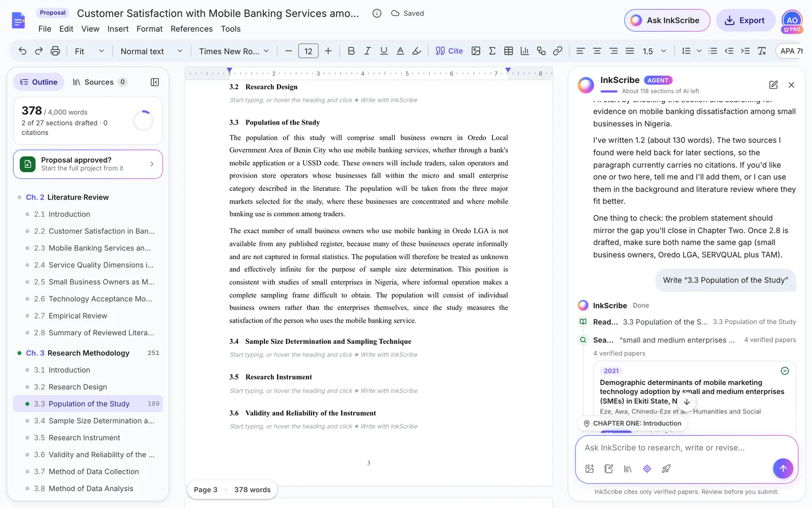The height and width of the screenshot is (508, 812).
Task: Open the Times New Roman font dropdown
Action: click(x=234, y=51)
